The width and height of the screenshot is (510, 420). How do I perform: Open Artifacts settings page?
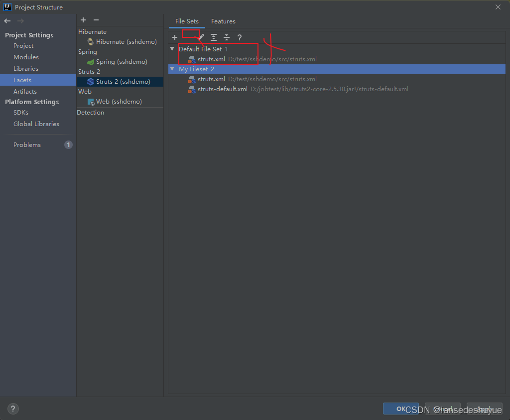pyautogui.click(x=25, y=92)
